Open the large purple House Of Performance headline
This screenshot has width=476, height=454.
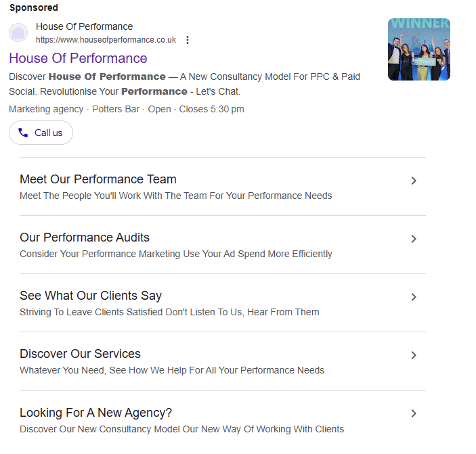click(78, 58)
